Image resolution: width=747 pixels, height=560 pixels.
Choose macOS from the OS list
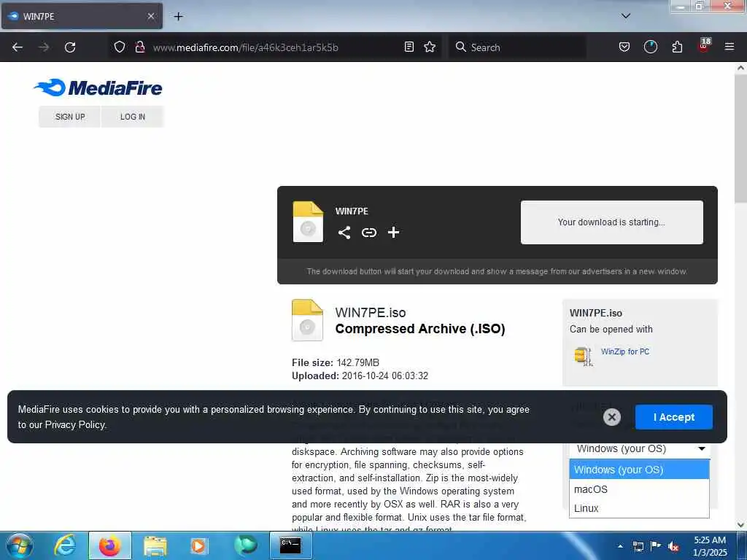point(639,489)
